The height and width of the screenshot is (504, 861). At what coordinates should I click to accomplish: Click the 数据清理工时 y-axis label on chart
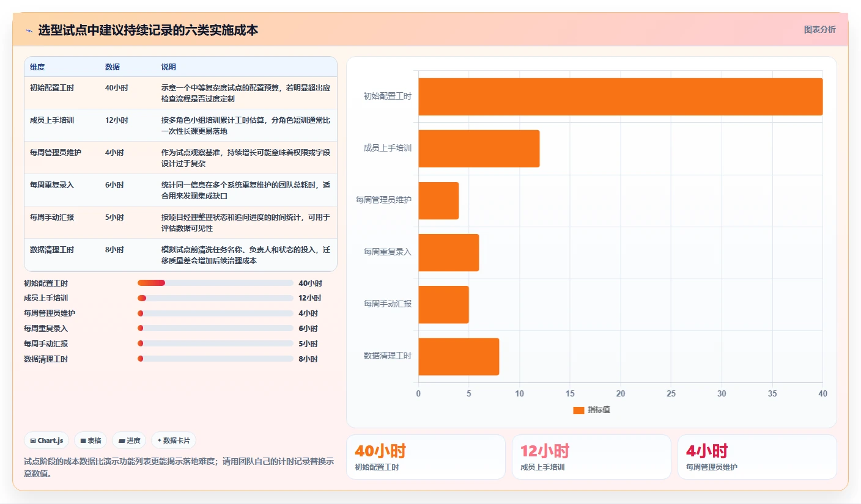coord(388,356)
